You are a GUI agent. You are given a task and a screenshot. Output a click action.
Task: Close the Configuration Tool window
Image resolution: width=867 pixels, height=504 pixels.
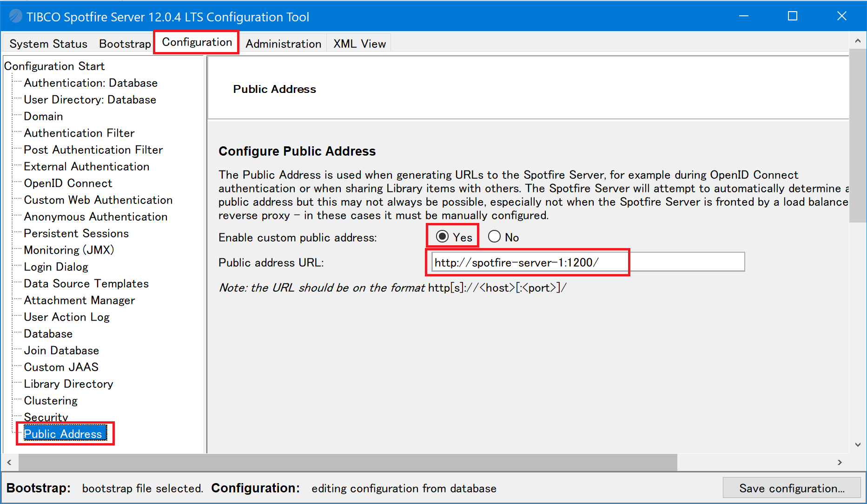pyautogui.click(x=841, y=16)
